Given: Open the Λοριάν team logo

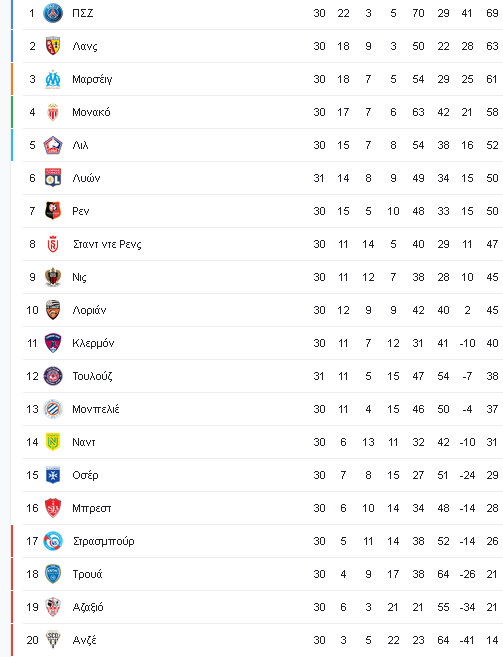Looking at the screenshot, I should pyautogui.click(x=53, y=310).
